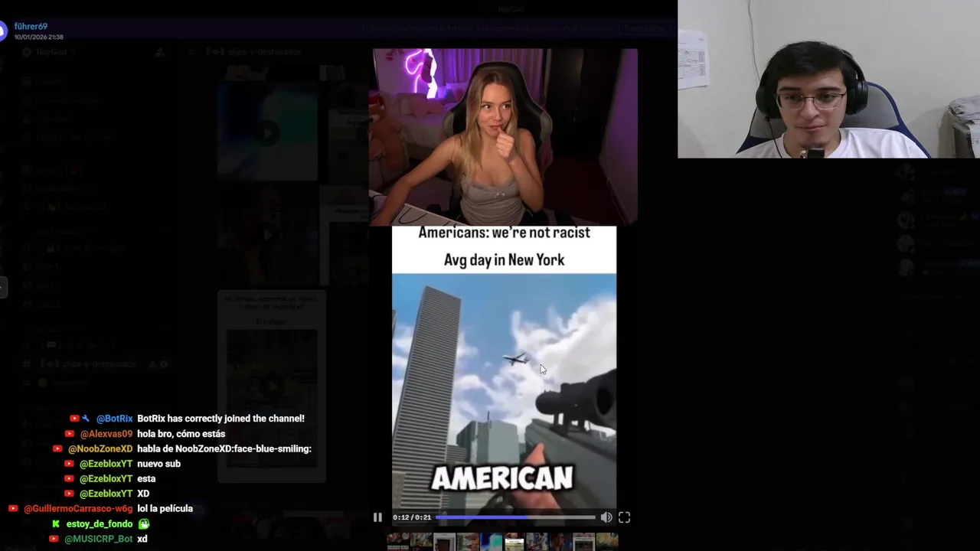980x551 pixels.
Task: Click the wrench badge next to @BotRix
Action: pyautogui.click(x=86, y=419)
